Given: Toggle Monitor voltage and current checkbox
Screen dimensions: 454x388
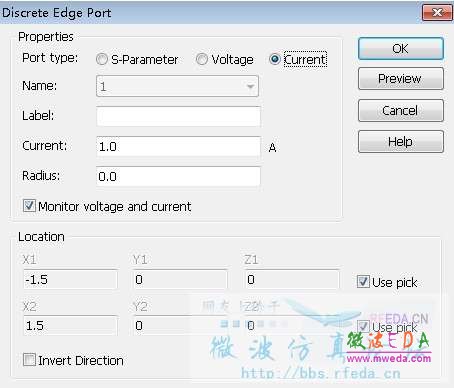Looking at the screenshot, I should click(x=29, y=206).
